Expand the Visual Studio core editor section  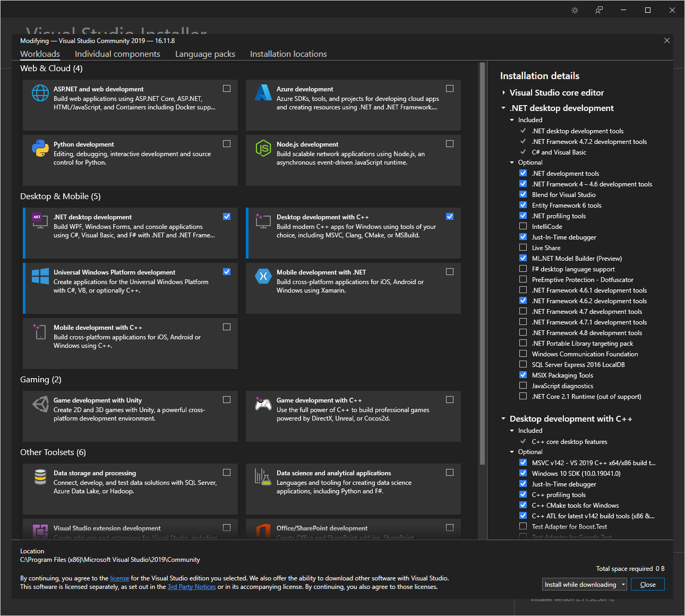(503, 92)
